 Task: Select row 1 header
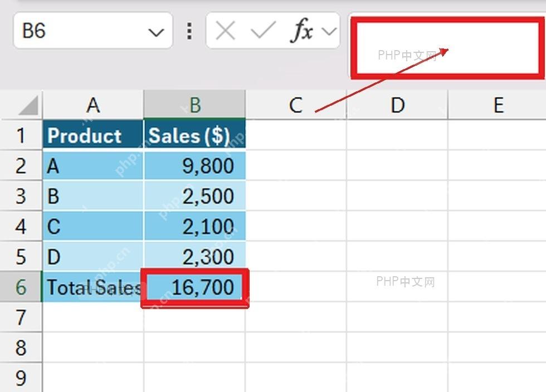point(21,135)
